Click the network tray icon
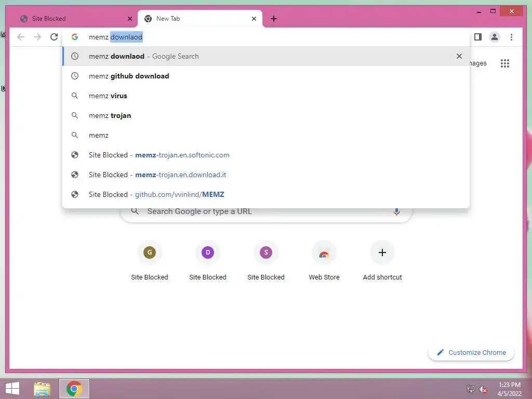 click(471, 389)
